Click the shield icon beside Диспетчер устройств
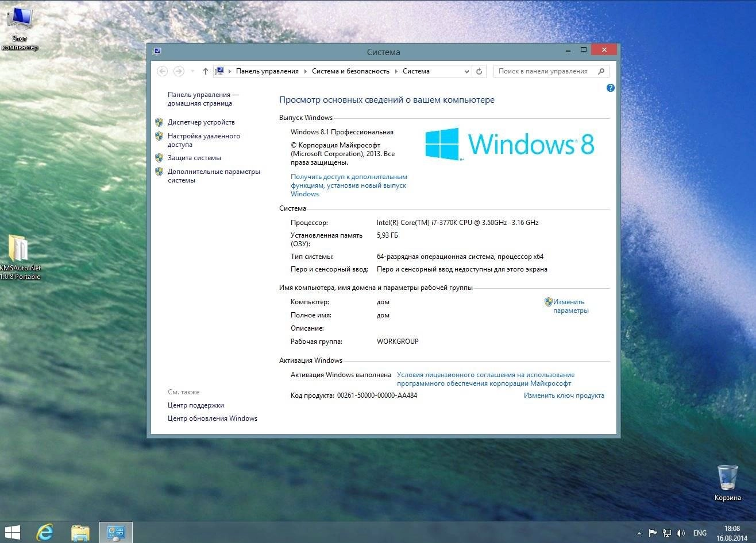 point(159,122)
